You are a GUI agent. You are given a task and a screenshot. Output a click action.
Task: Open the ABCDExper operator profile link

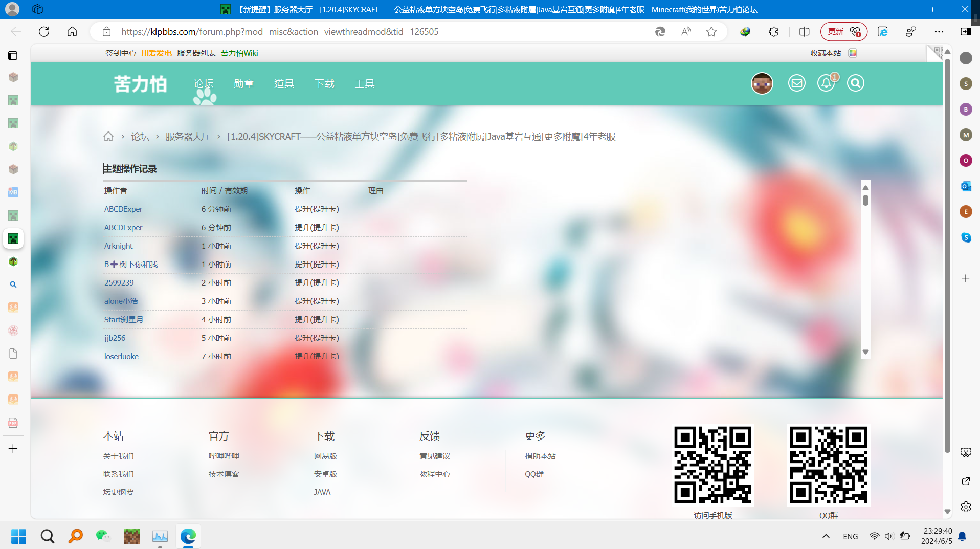123,209
